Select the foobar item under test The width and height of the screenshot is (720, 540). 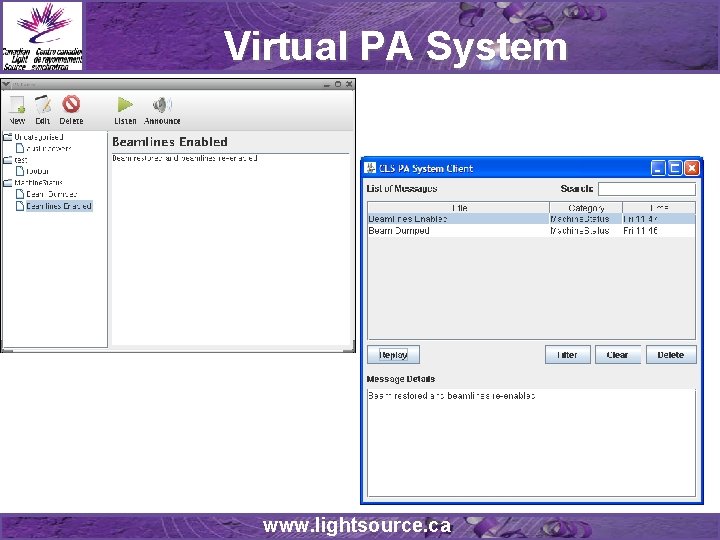[33, 171]
